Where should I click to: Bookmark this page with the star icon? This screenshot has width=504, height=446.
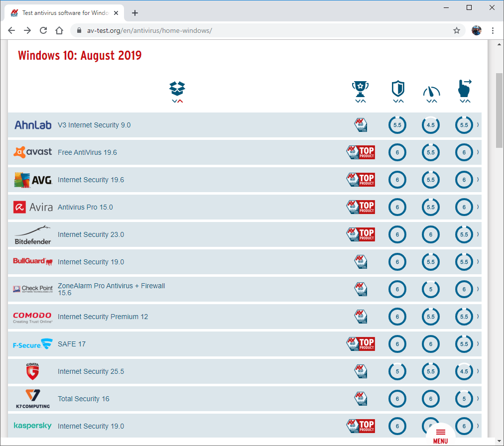pyautogui.click(x=456, y=30)
